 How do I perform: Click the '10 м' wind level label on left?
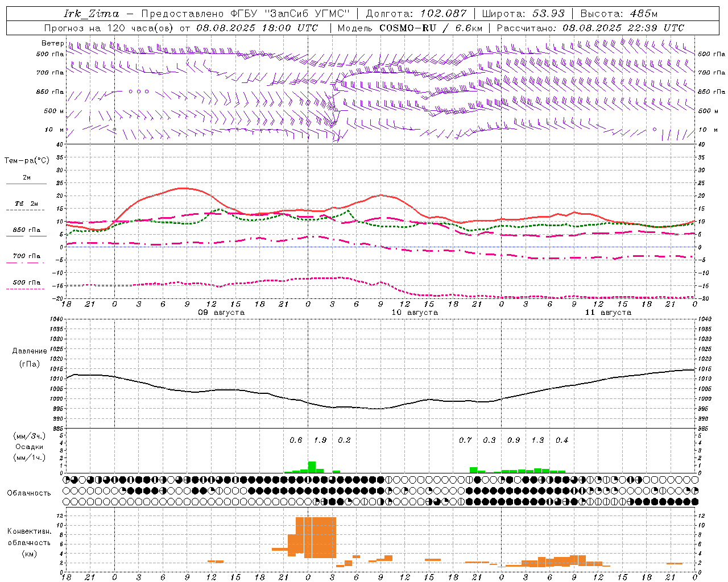pyautogui.click(x=54, y=130)
